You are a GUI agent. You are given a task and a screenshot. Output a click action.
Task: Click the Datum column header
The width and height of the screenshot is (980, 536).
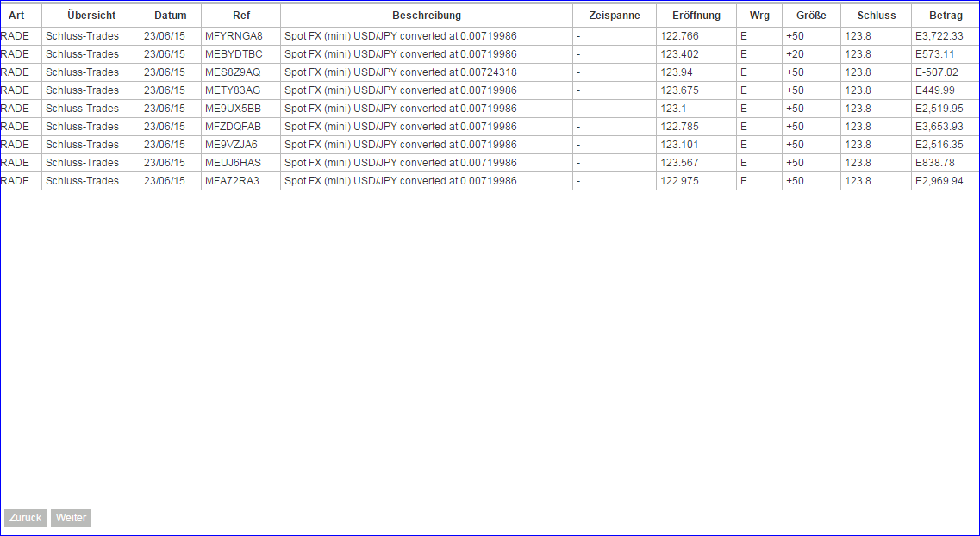tap(171, 16)
